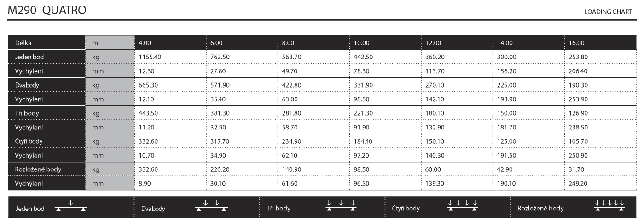Viewport: 644px width, 222px height.
Task: Click the Rozložené body row label
Action: 38,169
